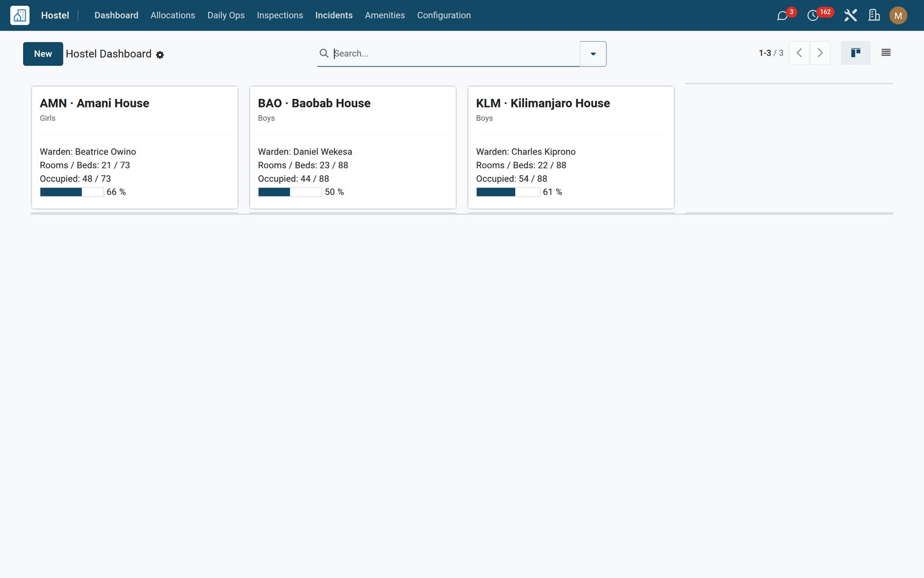The width and height of the screenshot is (924, 578).
Task: Go to next page of records
Action: pos(820,53)
